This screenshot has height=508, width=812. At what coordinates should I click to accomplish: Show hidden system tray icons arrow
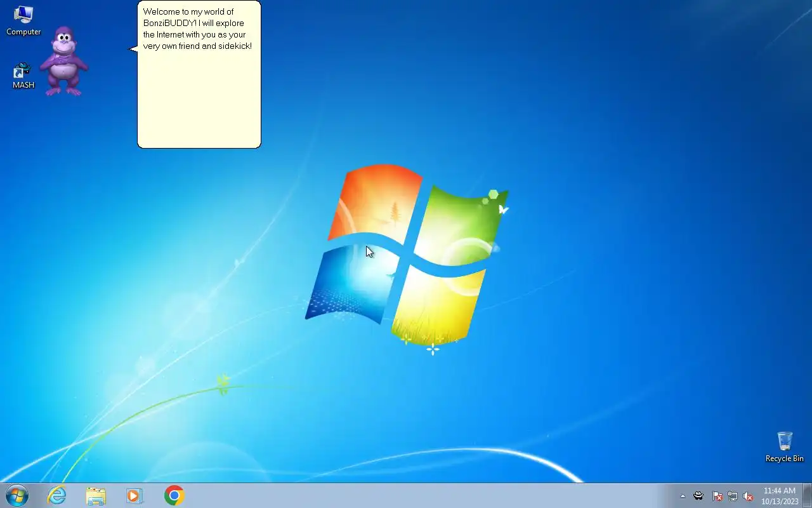[x=683, y=496]
